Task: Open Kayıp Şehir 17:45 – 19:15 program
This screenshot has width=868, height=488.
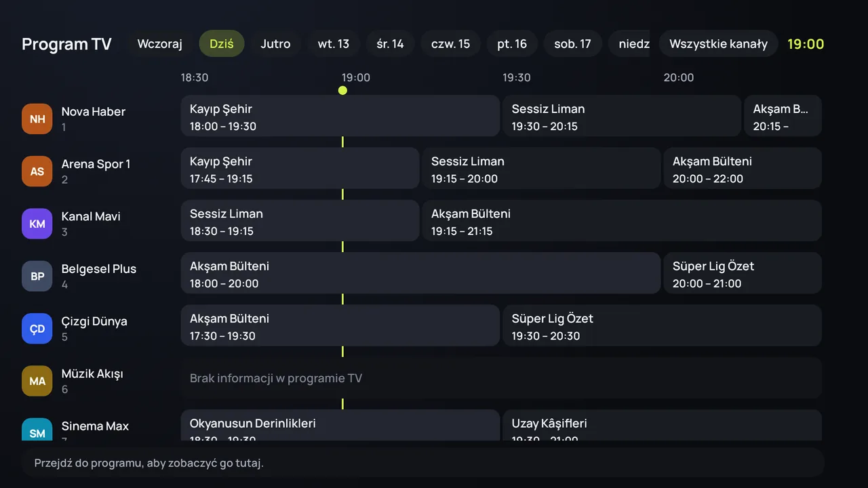Action: [300, 169]
